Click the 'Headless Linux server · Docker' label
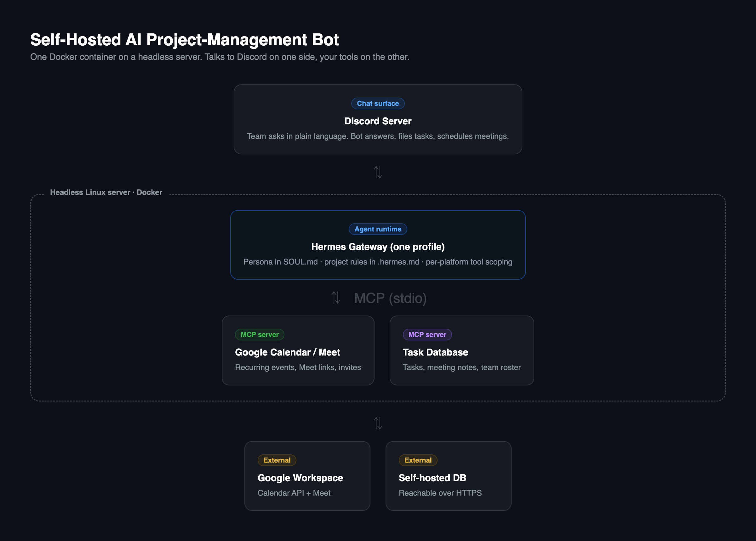Screen dimensions: 756x541 tap(106, 192)
